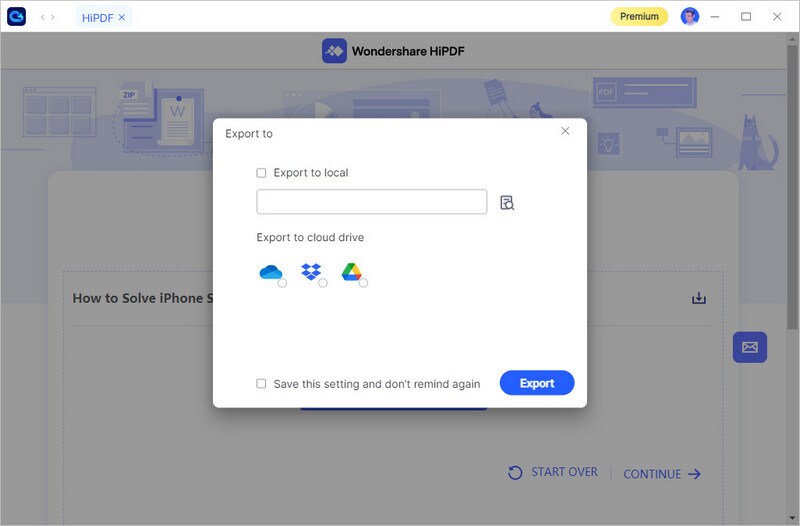
Task: Close the Export to dialog
Action: [565, 131]
